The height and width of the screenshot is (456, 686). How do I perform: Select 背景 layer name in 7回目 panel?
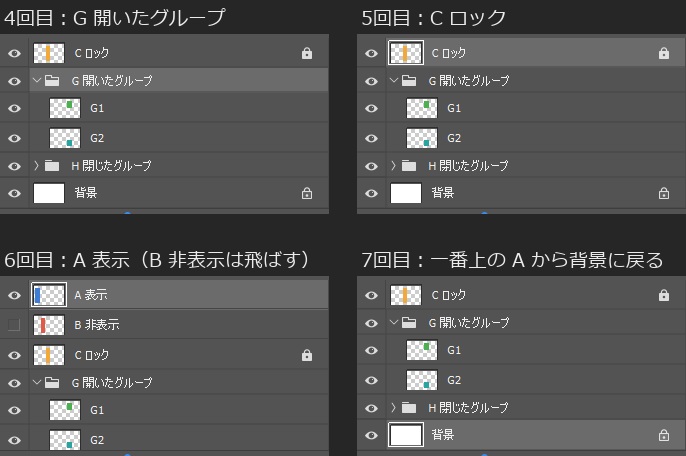click(x=443, y=435)
